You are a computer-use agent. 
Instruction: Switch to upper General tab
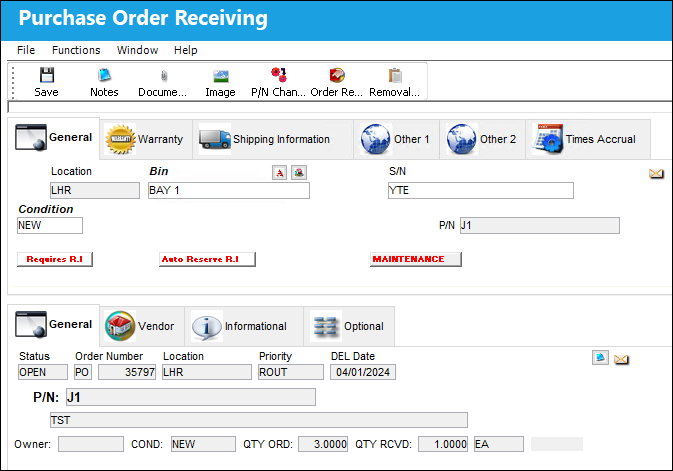point(54,137)
